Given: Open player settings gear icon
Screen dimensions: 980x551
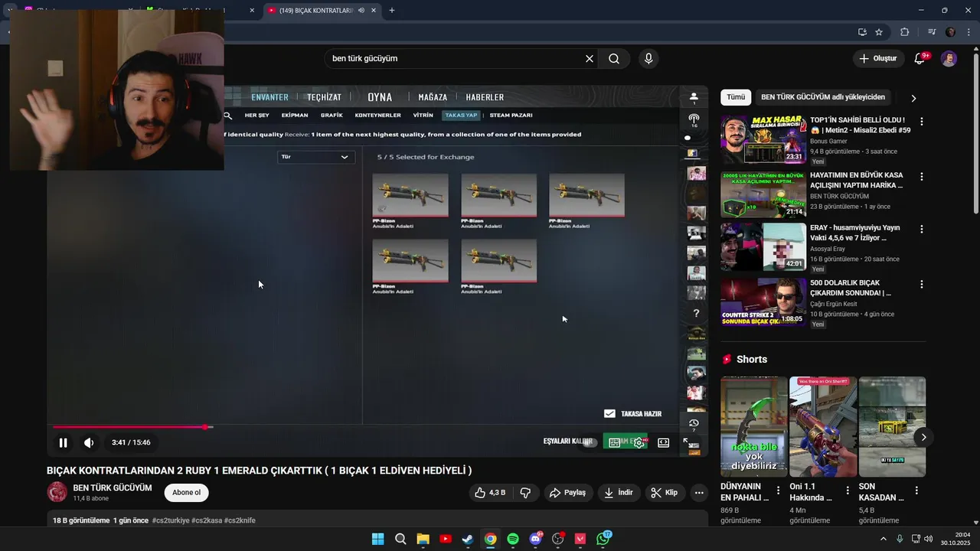Looking at the screenshot, I should (639, 442).
